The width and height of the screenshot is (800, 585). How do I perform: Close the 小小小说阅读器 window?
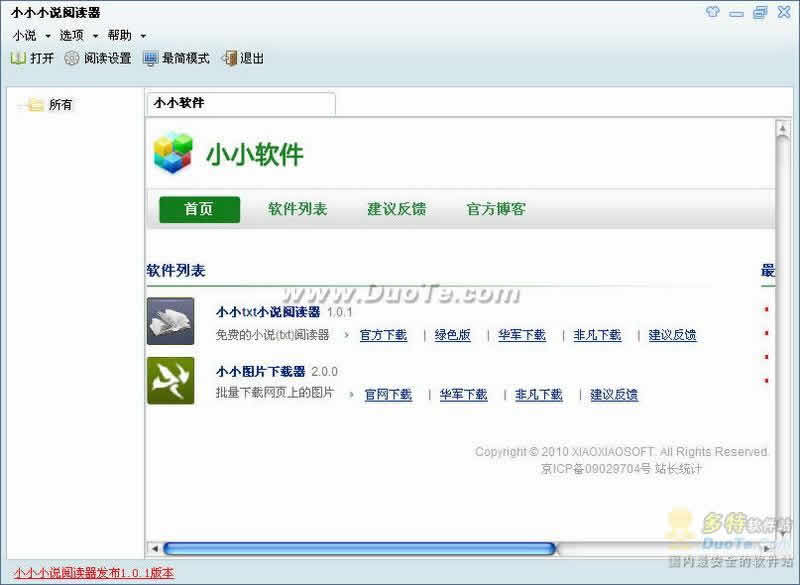coord(784,12)
